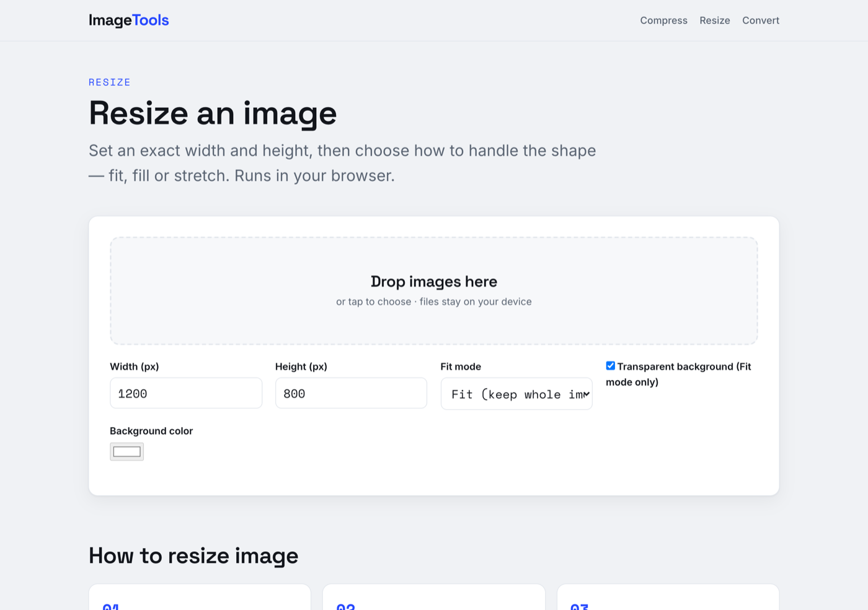Click the 'Set an exact width and height' description
Image resolution: width=868 pixels, height=610 pixels.
pyautogui.click(x=342, y=163)
